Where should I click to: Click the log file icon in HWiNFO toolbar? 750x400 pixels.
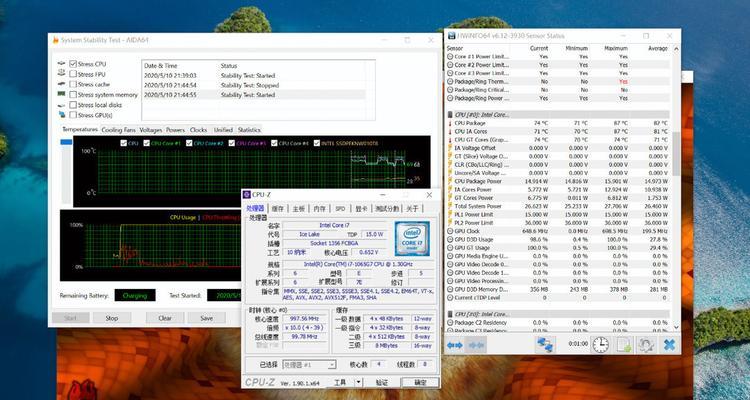point(624,344)
